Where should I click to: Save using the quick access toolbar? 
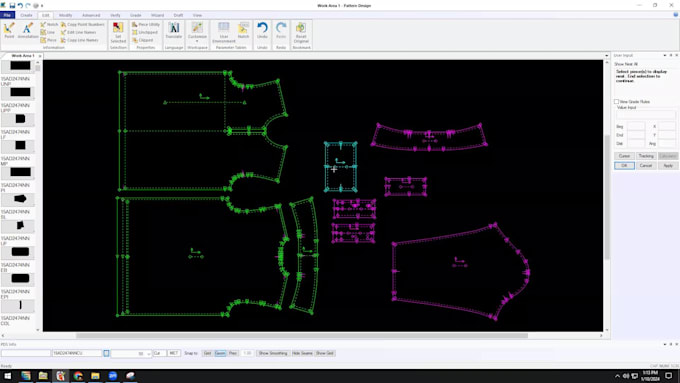(x=12, y=6)
